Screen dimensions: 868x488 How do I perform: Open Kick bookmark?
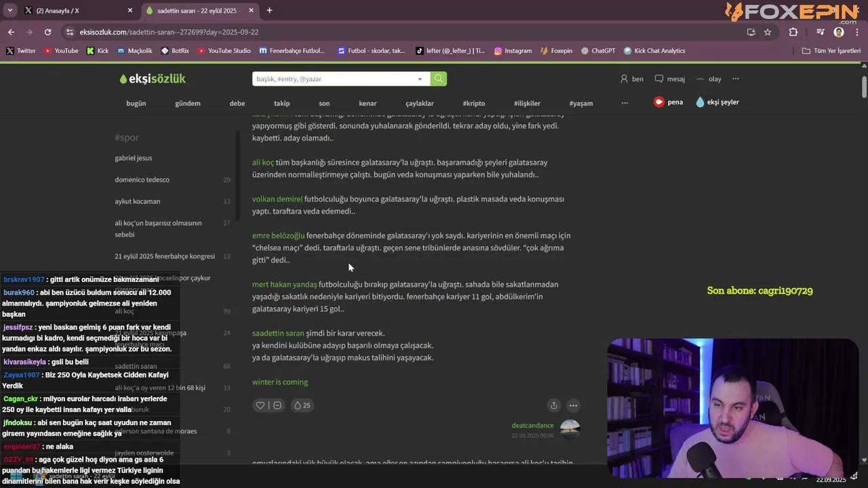pyautogui.click(x=98, y=51)
